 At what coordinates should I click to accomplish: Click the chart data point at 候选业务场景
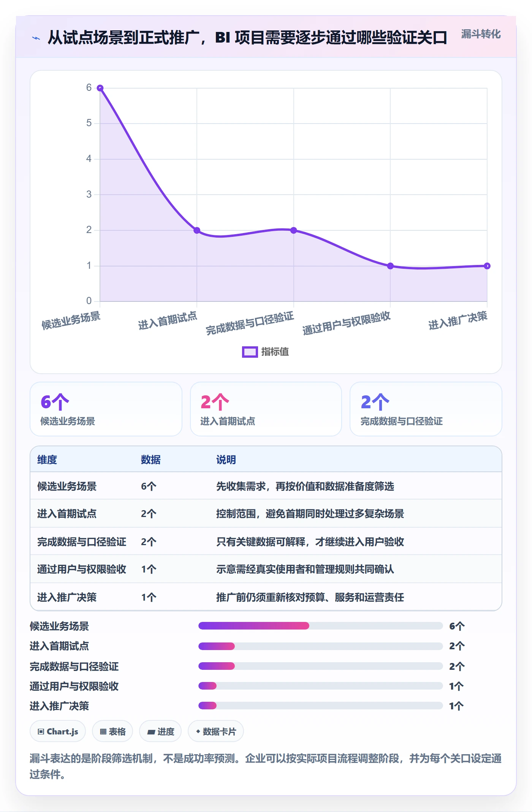[100, 88]
